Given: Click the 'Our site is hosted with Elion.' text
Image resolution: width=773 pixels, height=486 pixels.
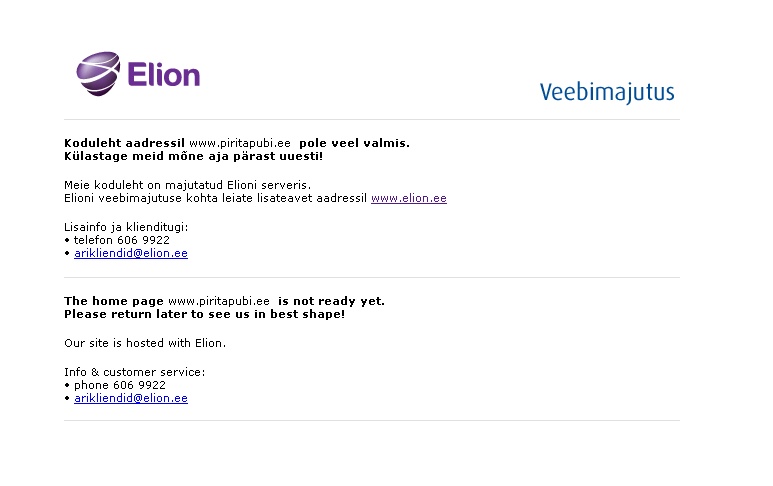Looking at the screenshot, I should click(145, 343).
